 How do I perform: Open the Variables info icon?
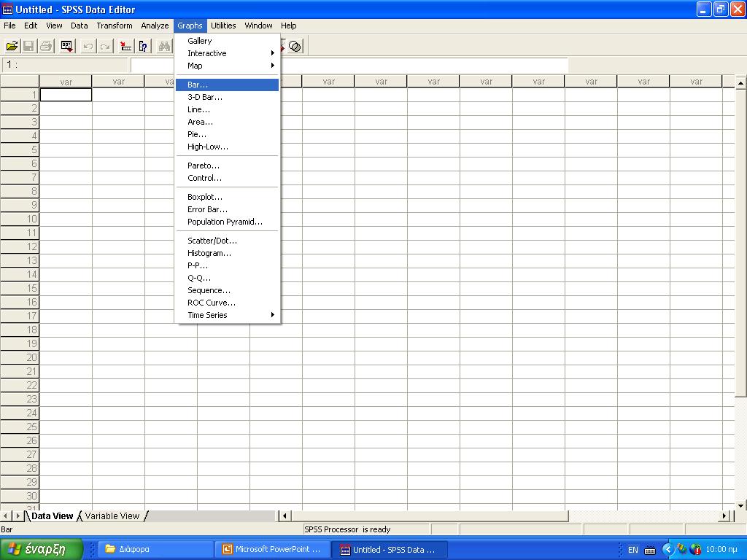click(144, 46)
